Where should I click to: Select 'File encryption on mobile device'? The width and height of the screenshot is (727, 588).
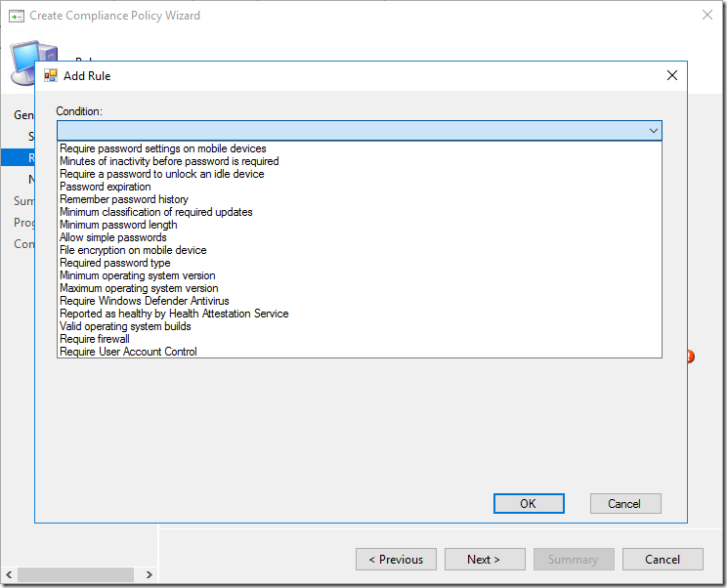click(x=133, y=250)
